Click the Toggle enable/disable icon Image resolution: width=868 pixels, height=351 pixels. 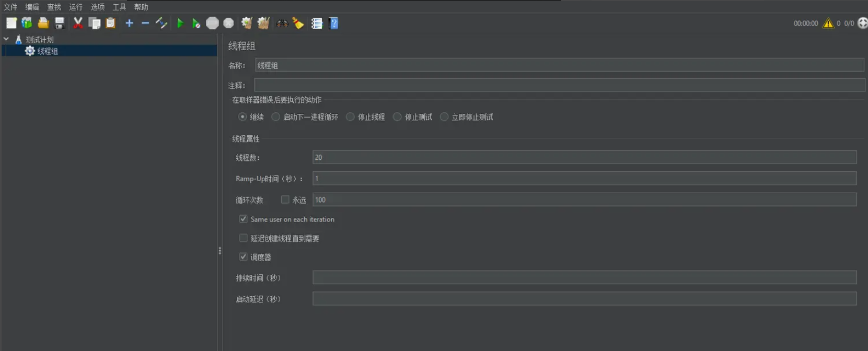click(x=161, y=23)
